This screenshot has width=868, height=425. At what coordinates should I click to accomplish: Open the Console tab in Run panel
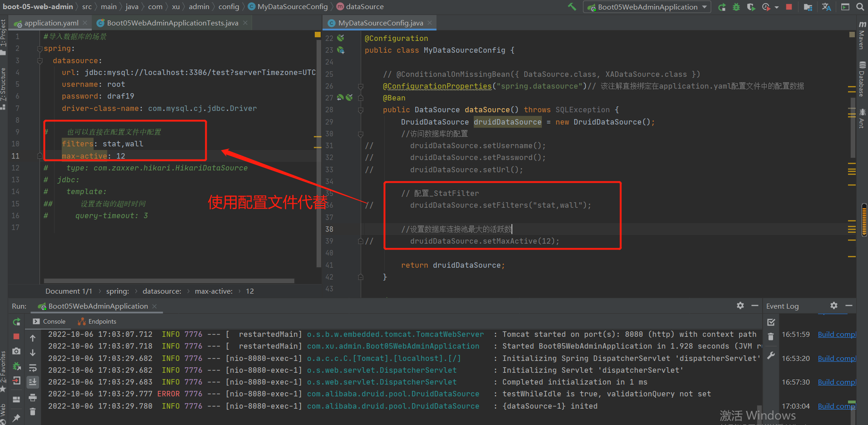coord(49,321)
